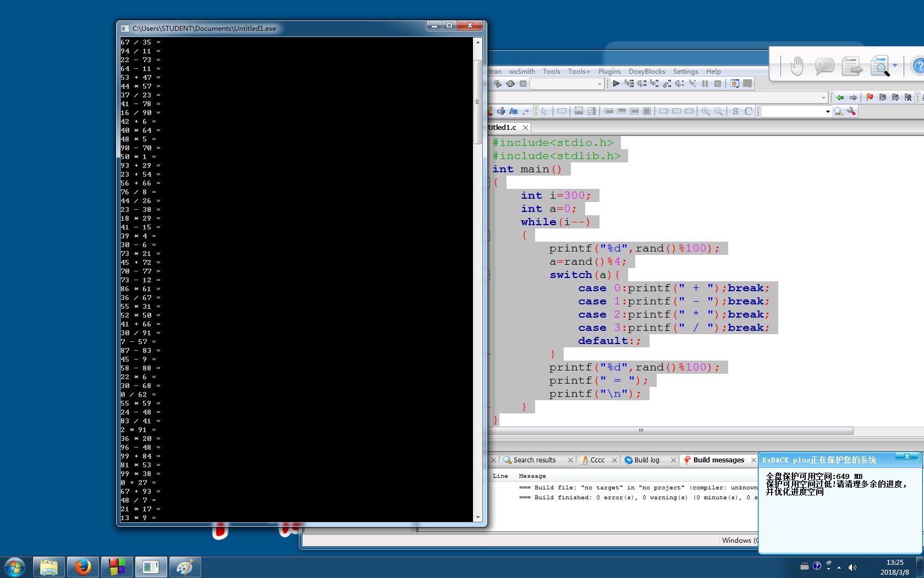Select the Build messages tab
The height and width of the screenshot is (578, 924).
pyautogui.click(x=718, y=460)
